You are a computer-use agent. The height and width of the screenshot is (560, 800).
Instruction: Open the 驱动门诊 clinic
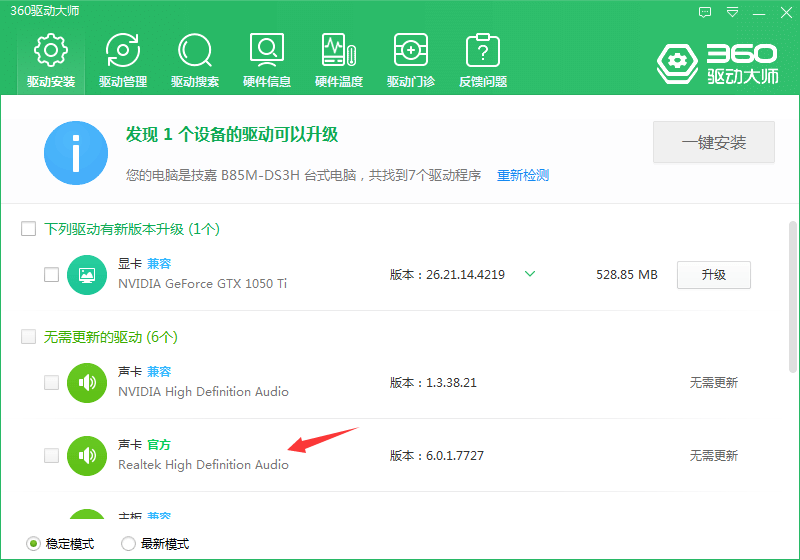tap(411, 60)
